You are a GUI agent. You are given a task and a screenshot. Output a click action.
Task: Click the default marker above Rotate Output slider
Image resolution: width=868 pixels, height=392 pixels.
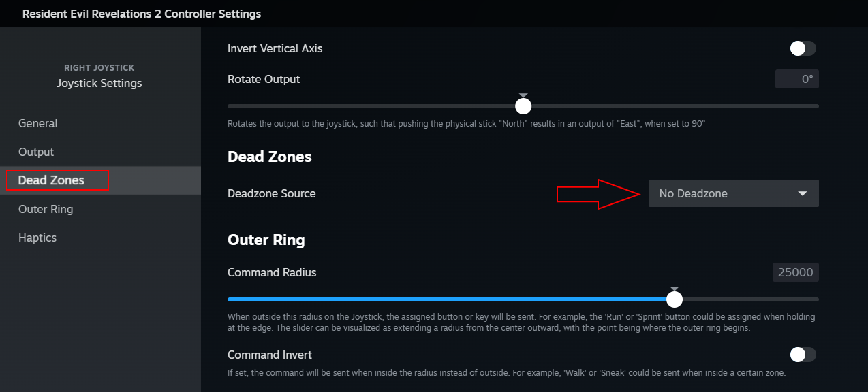pos(523,96)
